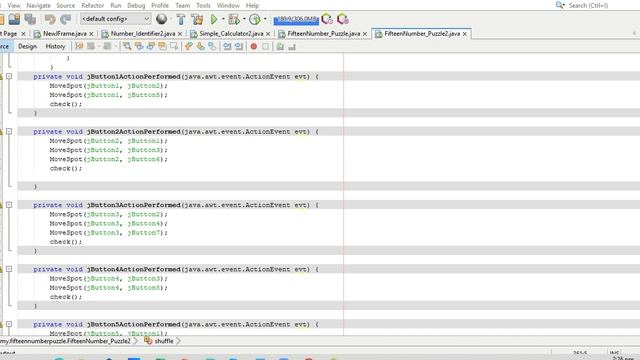Click the editor Forward navigation icon
The image size is (640, 360).
coord(107,47)
